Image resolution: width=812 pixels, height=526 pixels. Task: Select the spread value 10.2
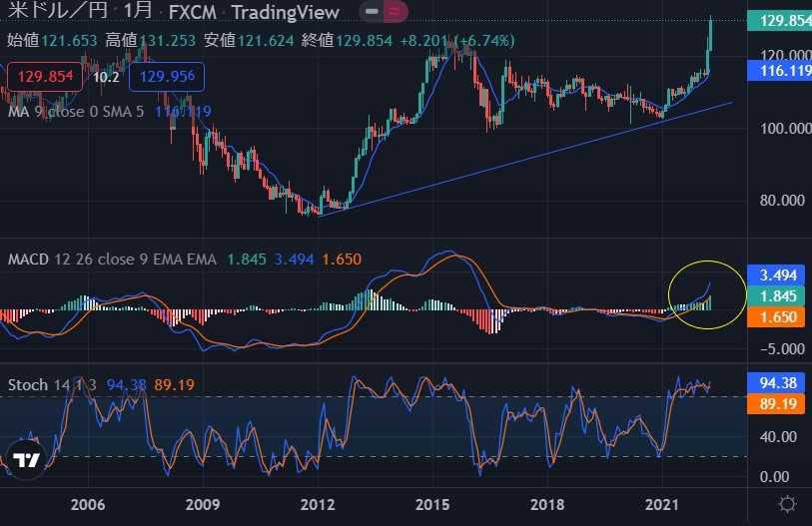106,77
